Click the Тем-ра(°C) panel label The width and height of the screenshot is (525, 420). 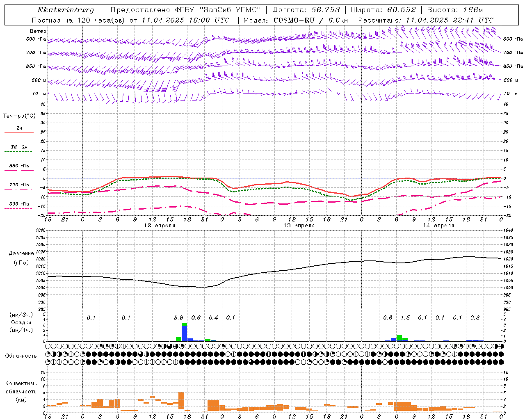click(19, 116)
